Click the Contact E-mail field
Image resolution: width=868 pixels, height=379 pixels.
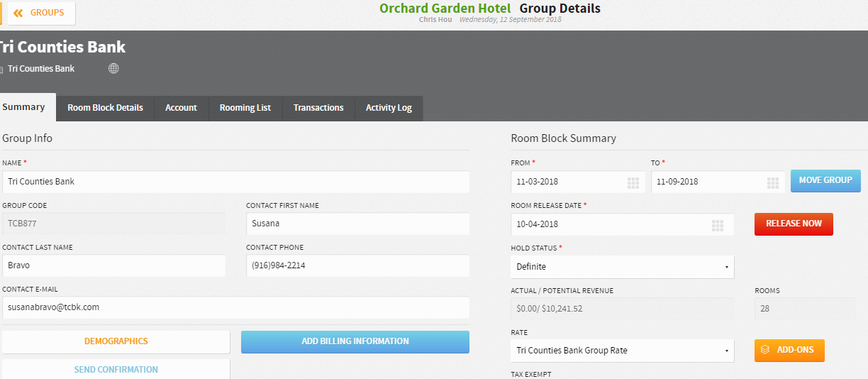pos(235,307)
